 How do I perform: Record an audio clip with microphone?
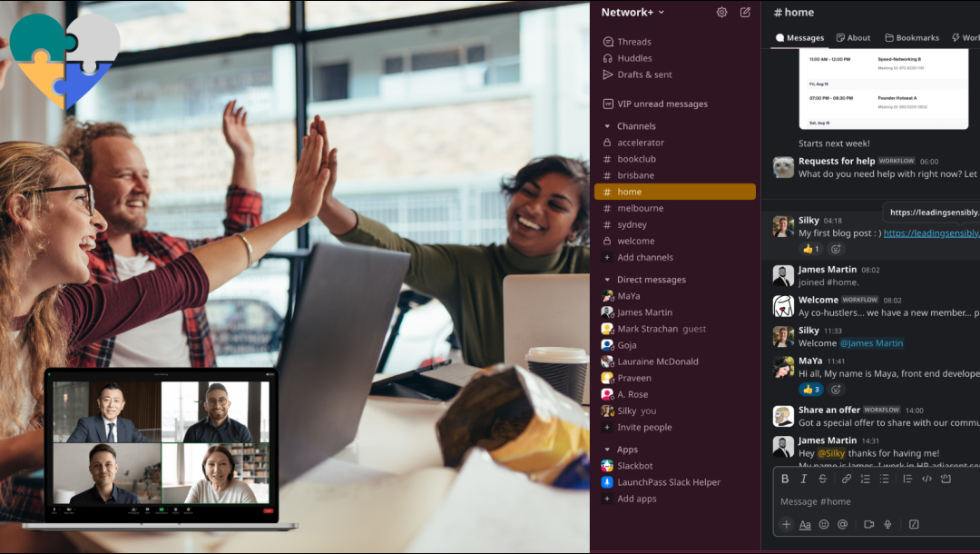887,525
